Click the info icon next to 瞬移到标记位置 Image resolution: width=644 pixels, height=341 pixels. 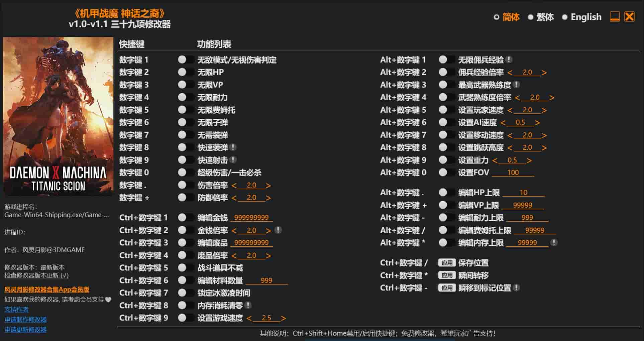point(517,288)
